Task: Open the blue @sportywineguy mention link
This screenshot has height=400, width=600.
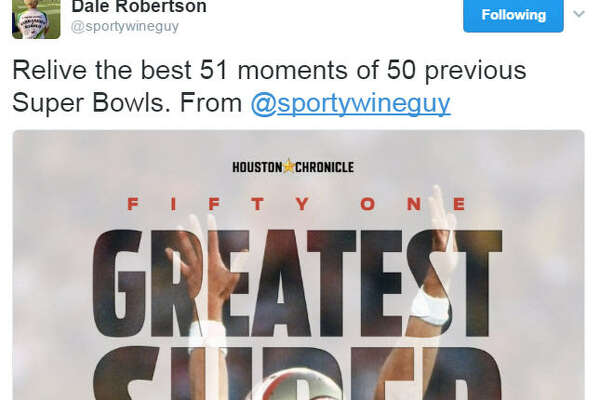Action: [x=351, y=103]
